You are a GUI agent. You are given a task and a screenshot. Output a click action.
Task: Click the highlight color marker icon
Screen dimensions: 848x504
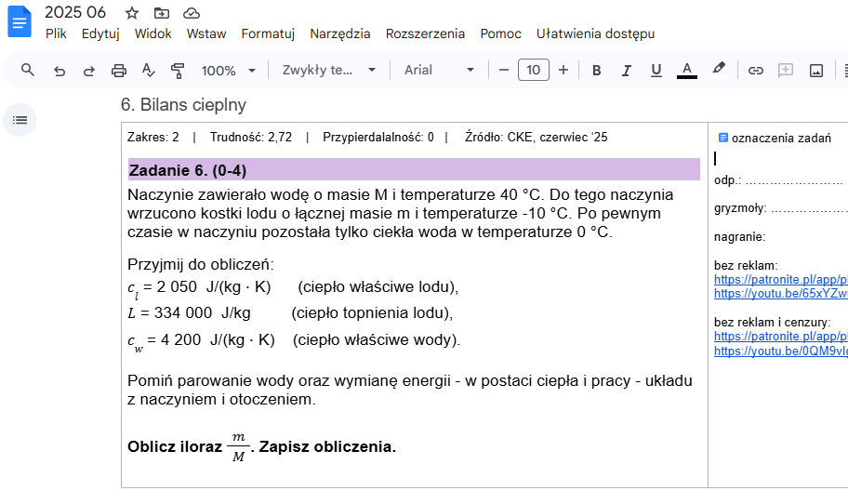pos(718,70)
